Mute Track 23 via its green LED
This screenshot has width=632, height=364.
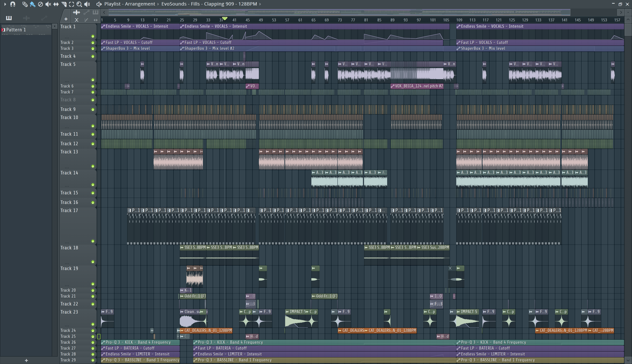[93, 324]
